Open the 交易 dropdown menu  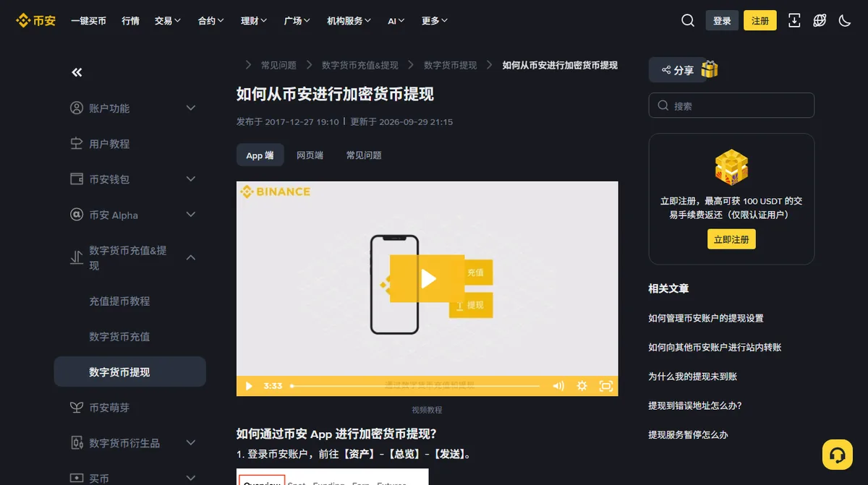(x=168, y=21)
